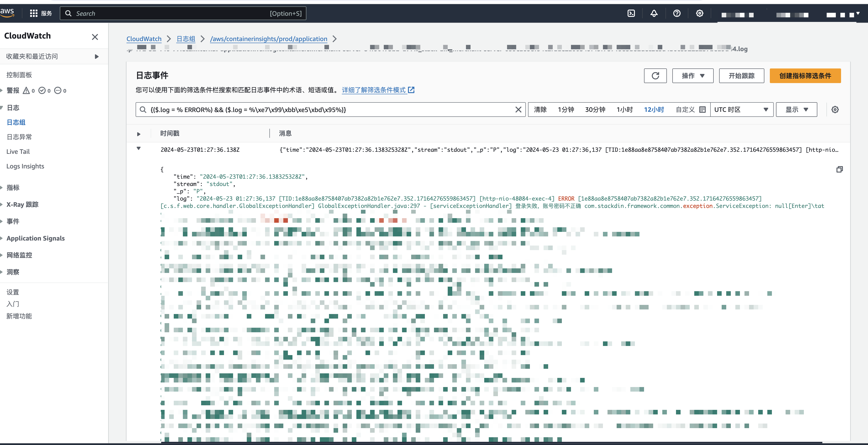The width and height of the screenshot is (868, 445).
Task: Clear the filter pattern with X icon
Action: pyautogui.click(x=518, y=110)
